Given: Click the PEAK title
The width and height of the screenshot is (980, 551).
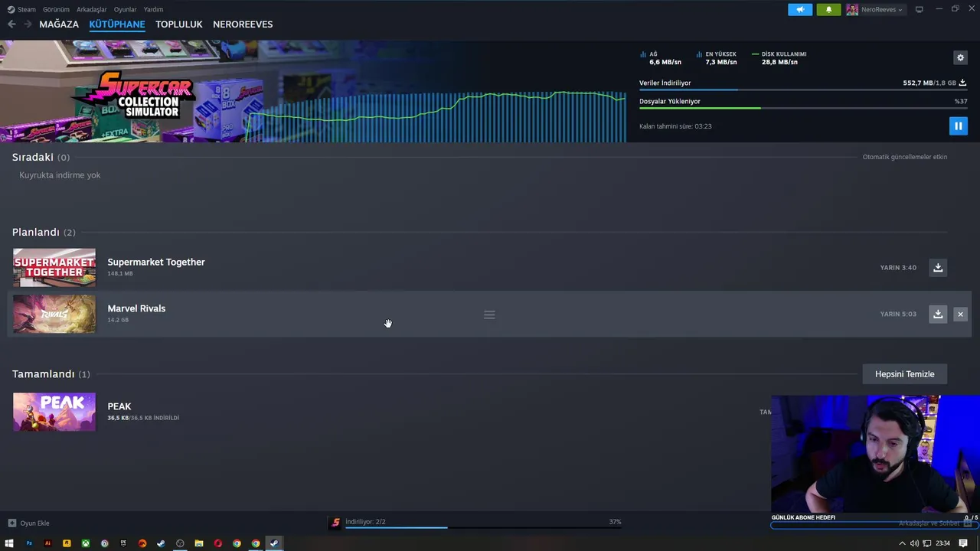Looking at the screenshot, I should 119,406.
